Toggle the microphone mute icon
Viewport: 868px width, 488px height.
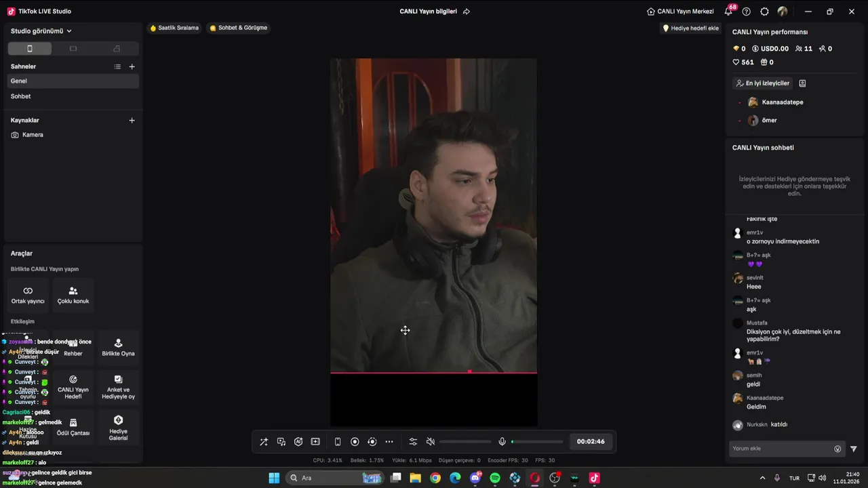[x=502, y=442]
